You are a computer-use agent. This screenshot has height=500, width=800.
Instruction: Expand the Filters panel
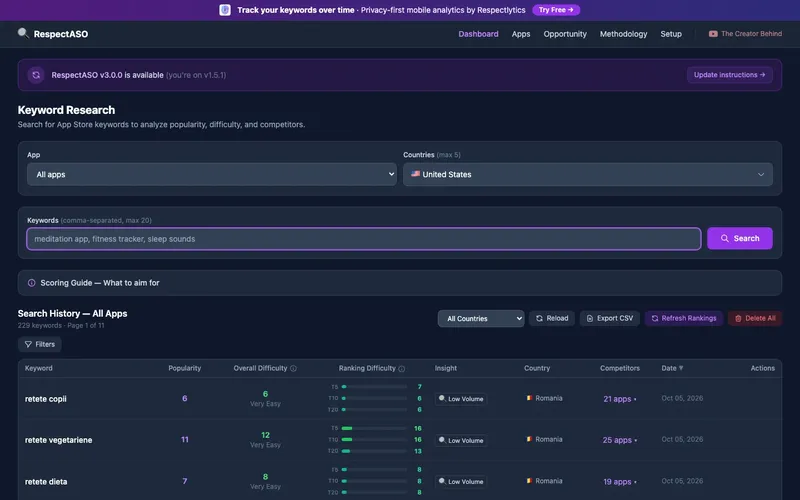[40, 344]
